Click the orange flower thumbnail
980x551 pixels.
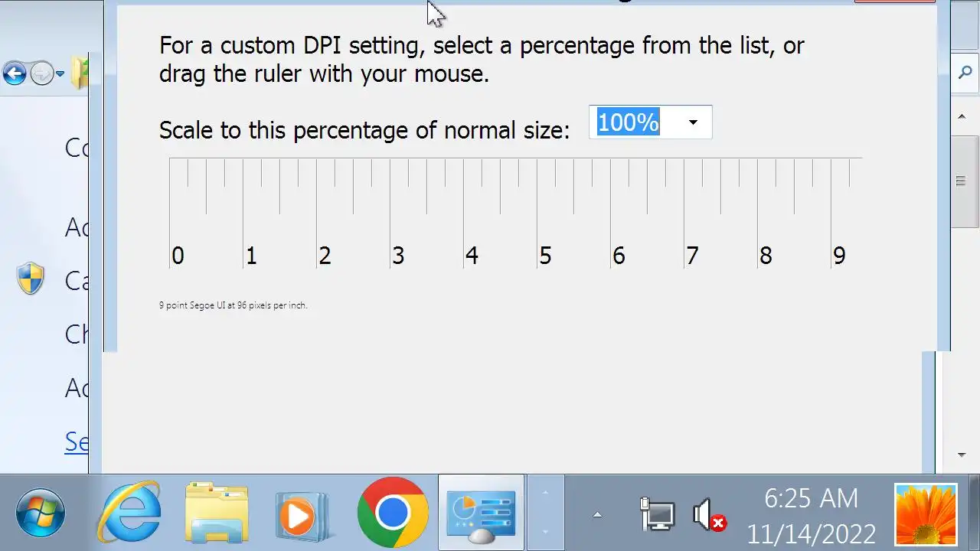(926, 514)
